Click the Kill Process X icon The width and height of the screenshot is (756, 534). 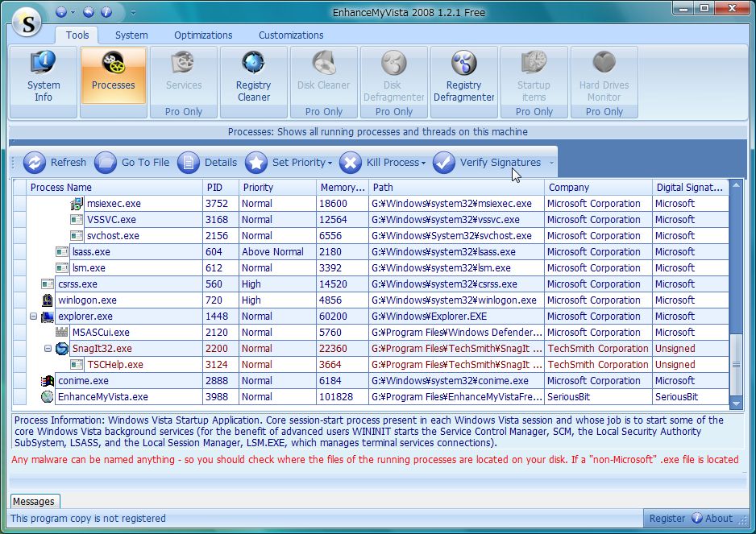(351, 163)
